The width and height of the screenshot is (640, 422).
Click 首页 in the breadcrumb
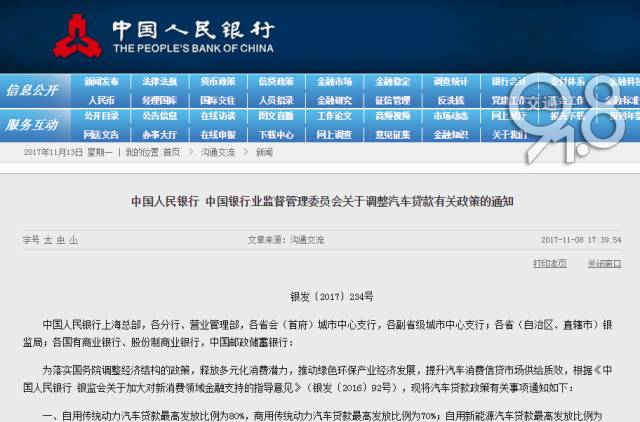pyautogui.click(x=171, y=152)
